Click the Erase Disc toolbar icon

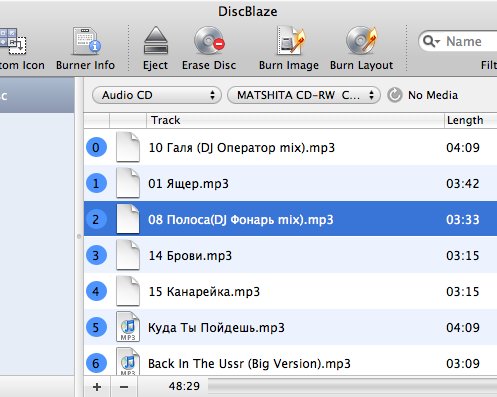point(209,41)
